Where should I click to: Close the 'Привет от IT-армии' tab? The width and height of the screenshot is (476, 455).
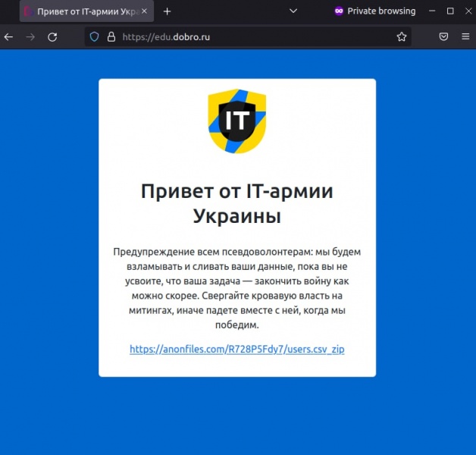coord(144,11)
